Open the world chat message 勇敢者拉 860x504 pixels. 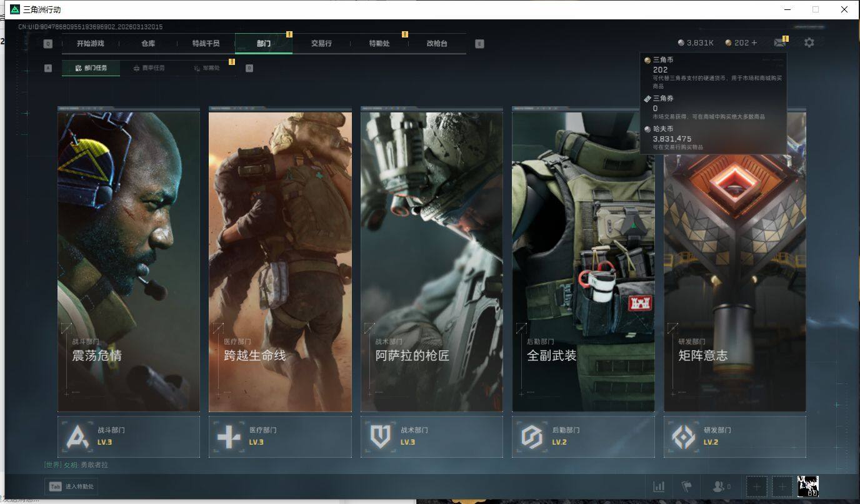click(x=76, y=465)
